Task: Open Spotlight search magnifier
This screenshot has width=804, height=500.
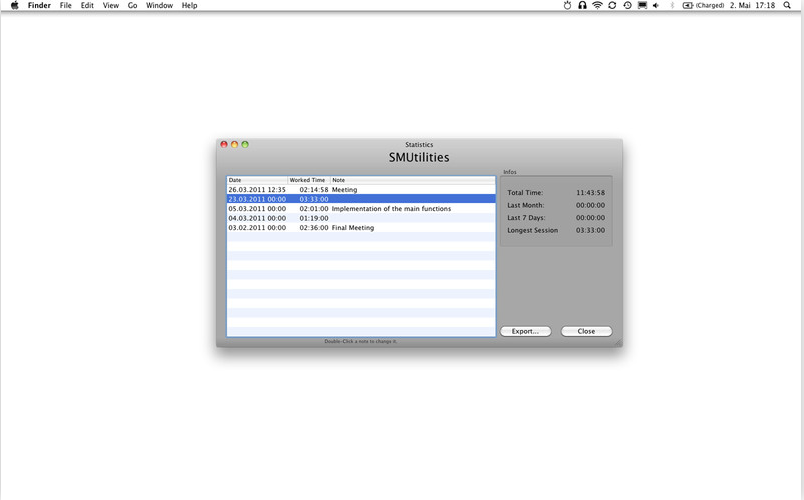Action: [x=787, y=5]
